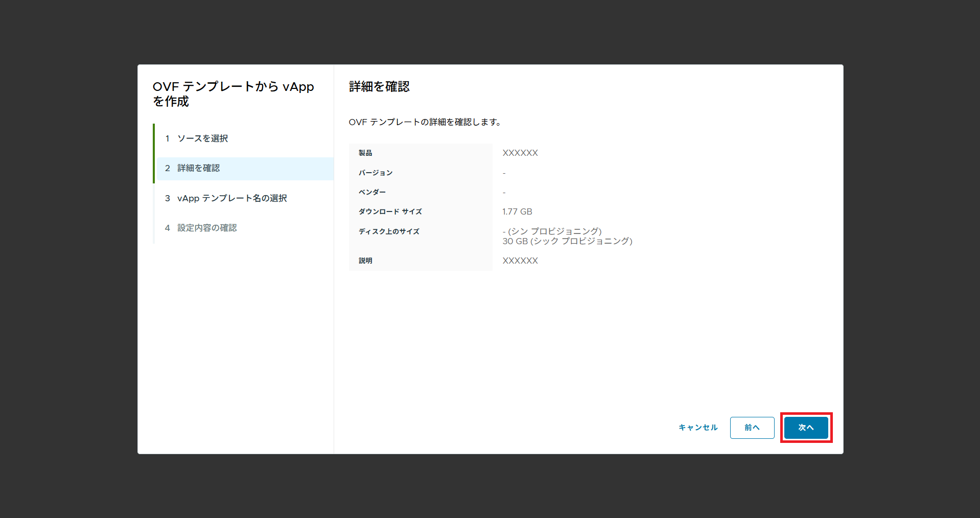Click the OVF テンプレートから vApp を作成 title

[x=233, y=94]
